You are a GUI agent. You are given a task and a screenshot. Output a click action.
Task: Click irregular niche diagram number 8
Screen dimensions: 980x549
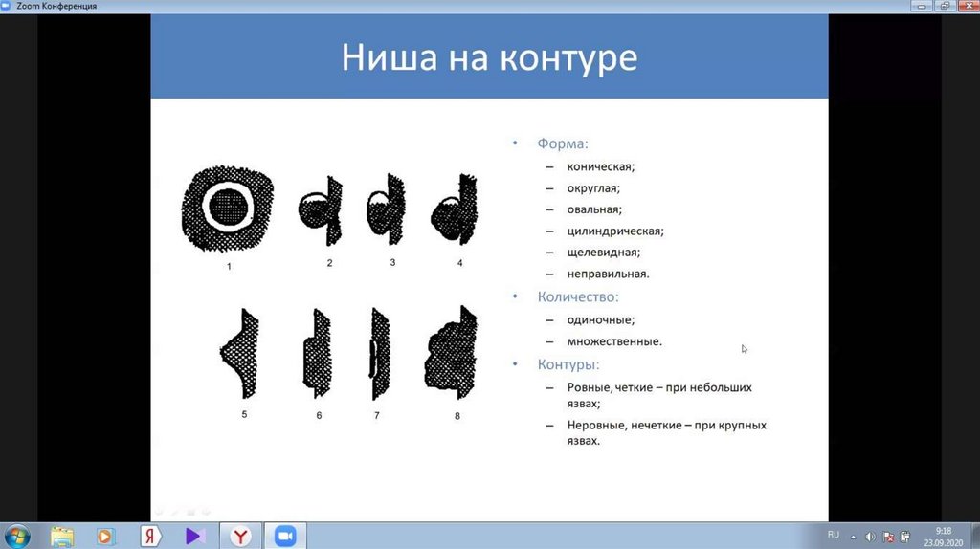click(452, 353)
